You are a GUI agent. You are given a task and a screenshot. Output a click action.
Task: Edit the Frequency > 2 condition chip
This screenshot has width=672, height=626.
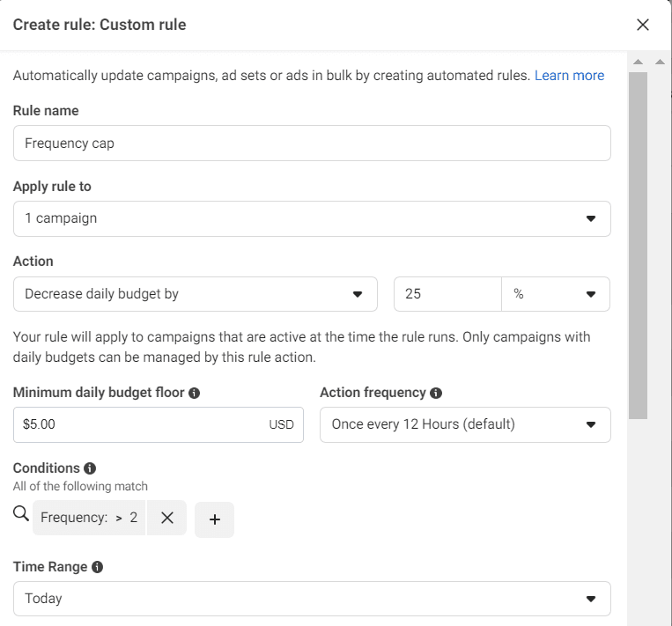pos(89,518)
